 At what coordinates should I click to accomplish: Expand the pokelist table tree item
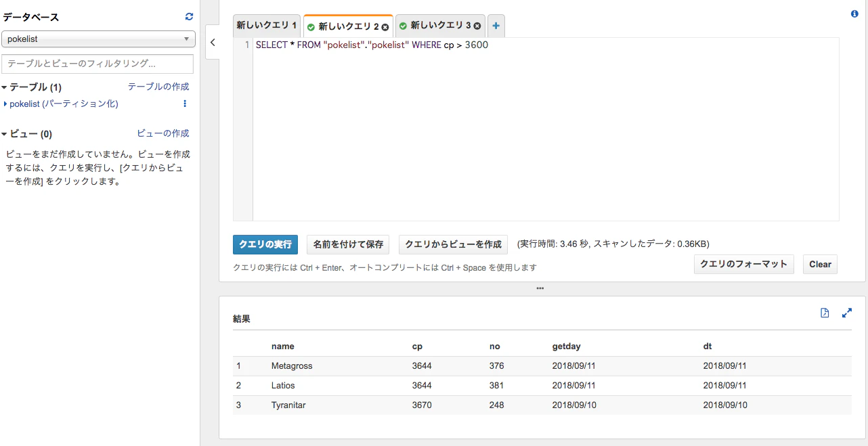pyautogui.click(x=5, y=104)
